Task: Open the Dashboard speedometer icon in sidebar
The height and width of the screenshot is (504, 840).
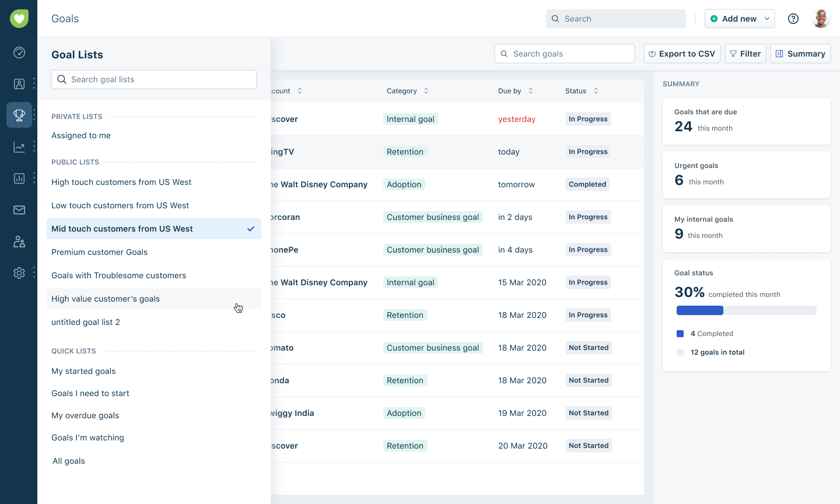Action: click(x=19, y=52)
